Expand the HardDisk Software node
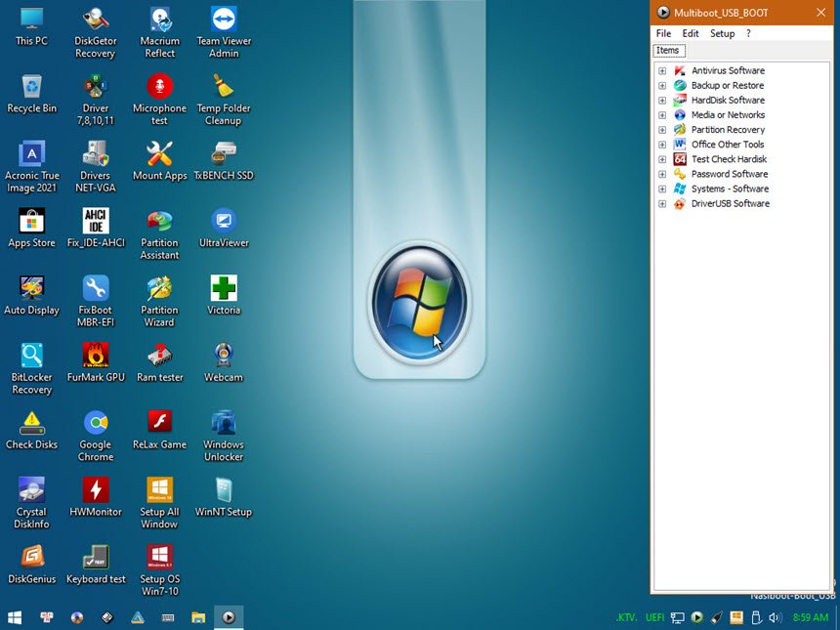The width and height of the screenshot is (840, 630). [662, 101]
